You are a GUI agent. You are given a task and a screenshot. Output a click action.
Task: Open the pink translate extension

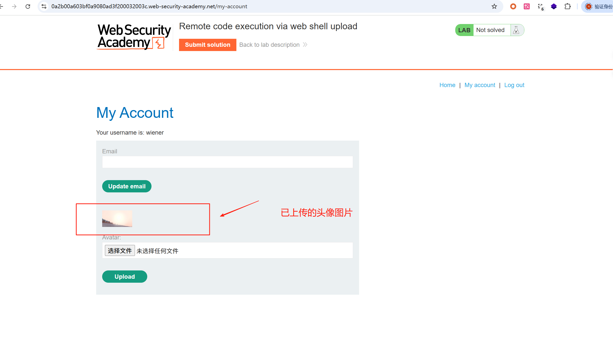pos(527,7)
